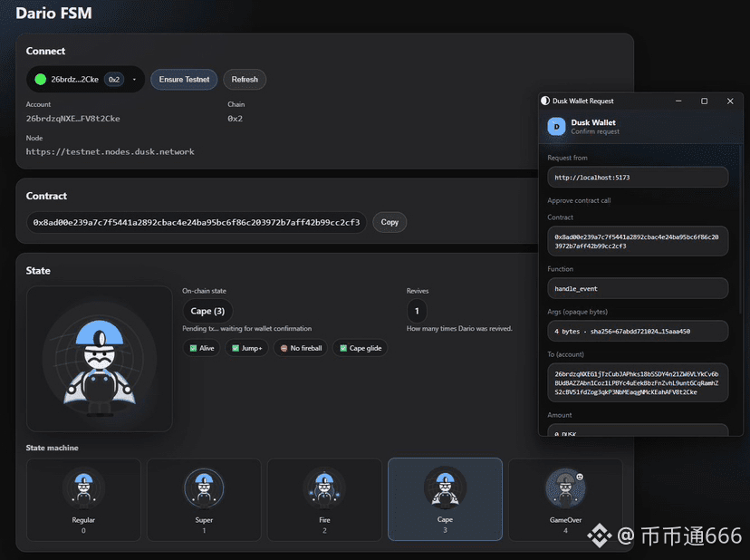Screen dimensions: 750x560
Task: Toggle the Cape glide ability chip
Action: pos(360,348)
